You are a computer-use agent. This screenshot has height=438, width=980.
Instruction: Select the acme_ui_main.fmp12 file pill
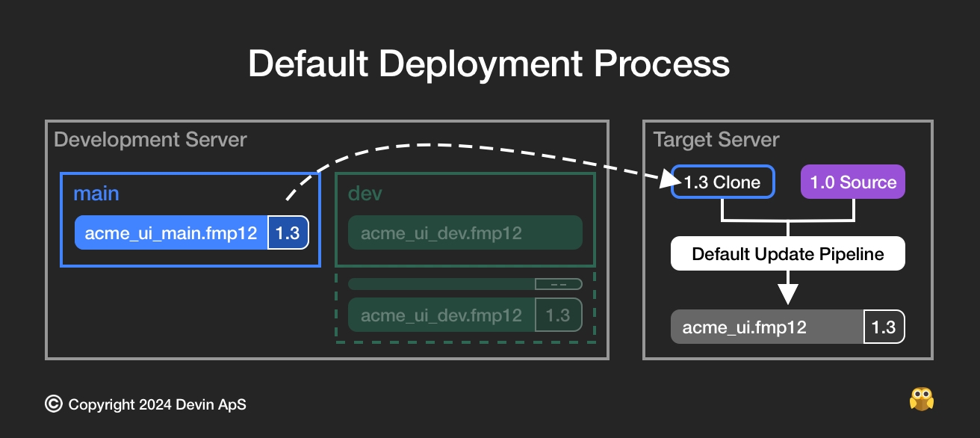(x=171, y=233)
